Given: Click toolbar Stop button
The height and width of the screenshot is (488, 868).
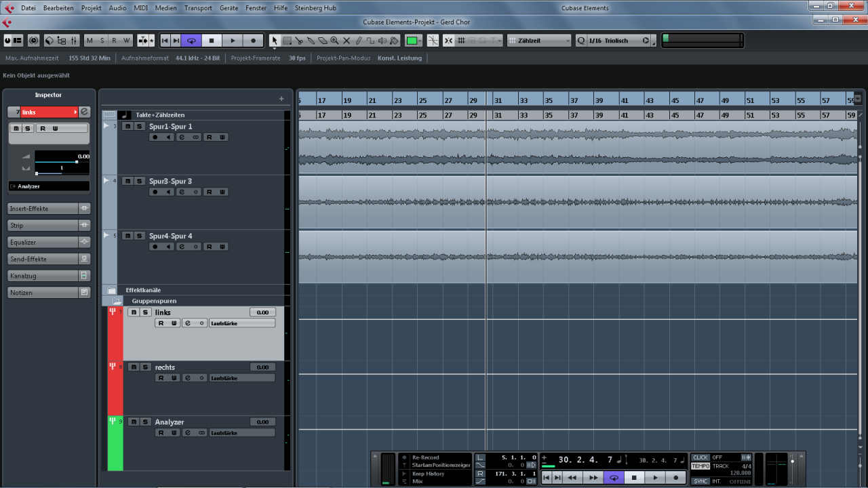Looking at the screenshot, I should pos(212,41).
